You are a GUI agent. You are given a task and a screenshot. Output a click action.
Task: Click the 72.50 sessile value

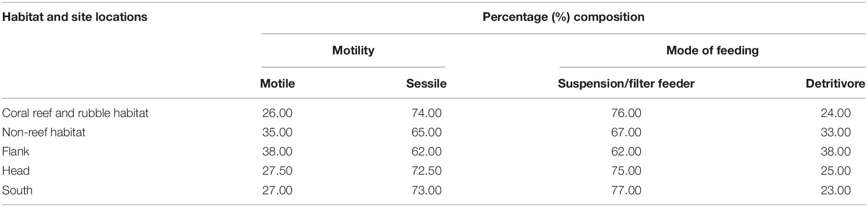(x=426, y=171)
